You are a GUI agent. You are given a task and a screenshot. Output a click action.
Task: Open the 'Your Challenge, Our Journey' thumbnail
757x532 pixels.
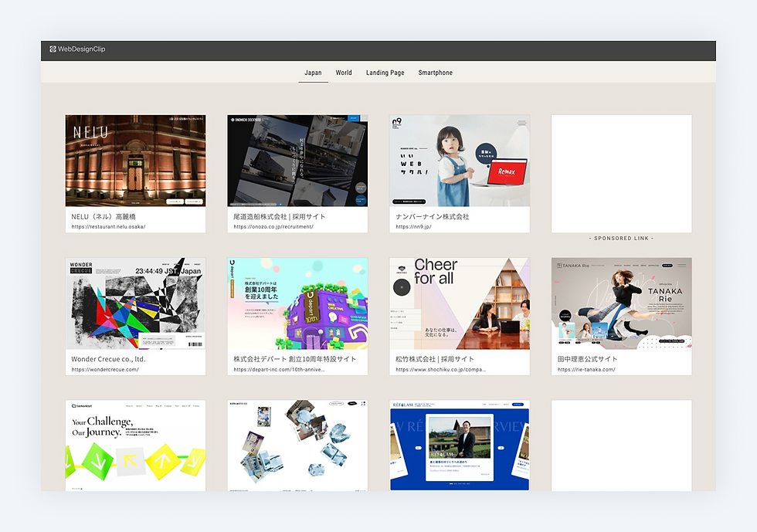[135, 446]
